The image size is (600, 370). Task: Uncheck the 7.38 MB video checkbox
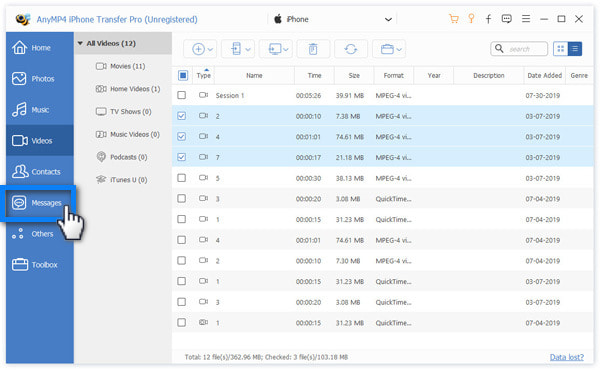[x=182, y=116]
